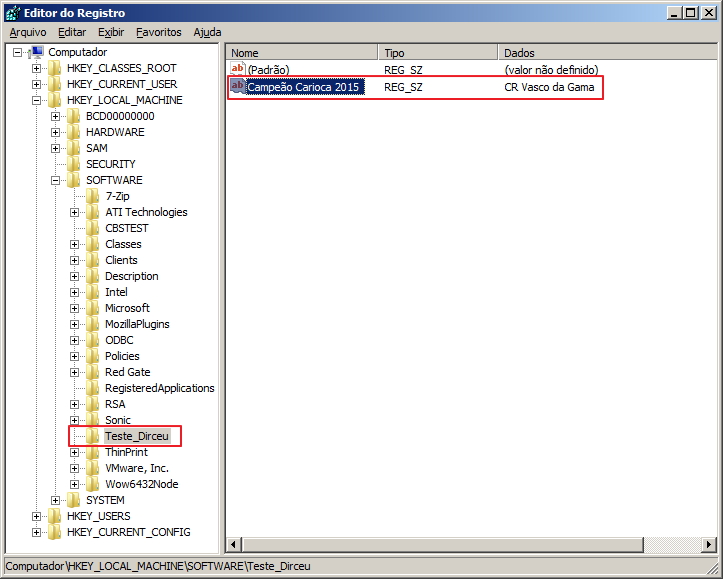The width and height of the screenshot is (723, 579).
Task: Click the ODBC folder icon
Action: (x=93, y=340)
